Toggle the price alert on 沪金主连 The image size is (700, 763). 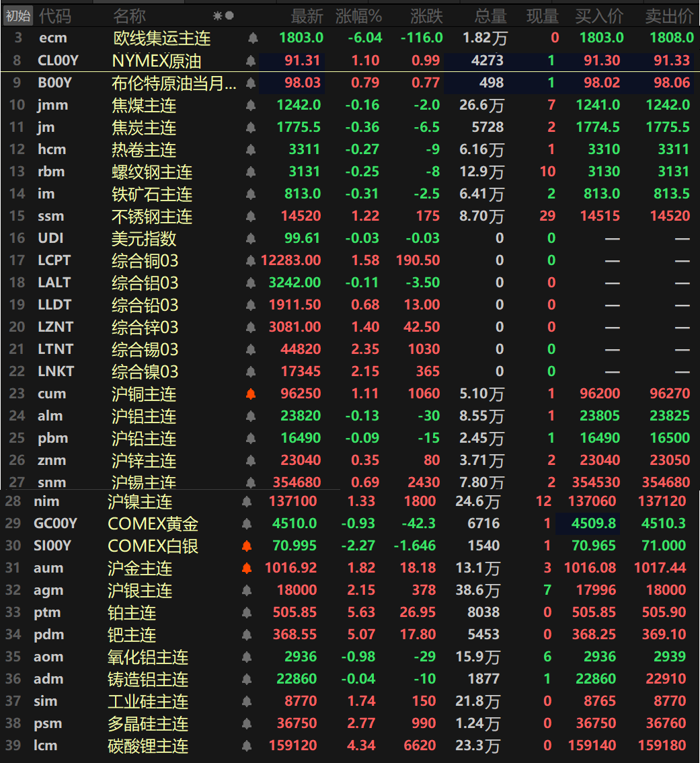[x=247, y=568]
